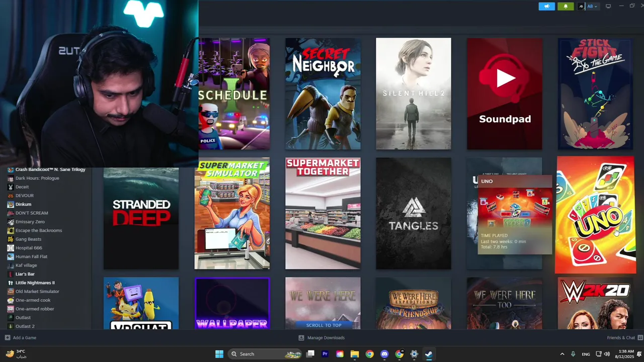The width and height of the screenshot is (644, 362).
Task: Click the One-armed cook list icon
Action: 10,300
